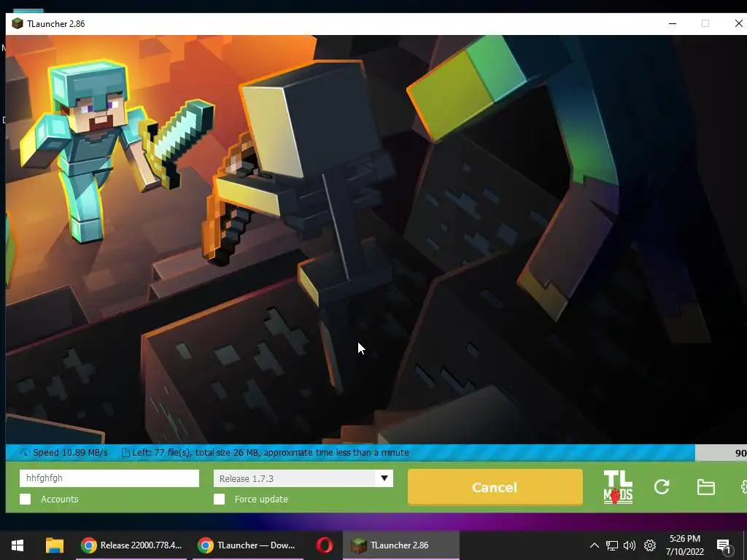The image size is (747, 560).
Task: Switch to Chrome 'Release 22000.778.4...' taskbar window
Action: coord(131,545)
